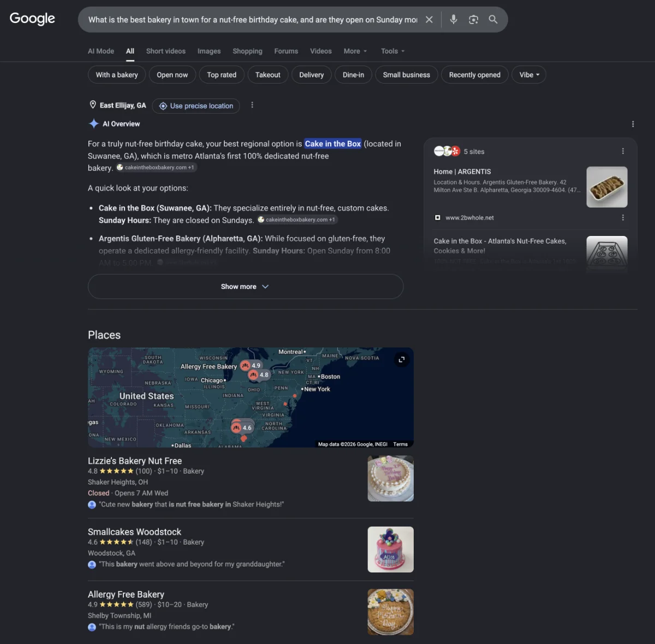Image resolution: width=655 pixels, height=644 pixels.
Task: Toggle the Delivery filter chip
Action: [312, 75]
